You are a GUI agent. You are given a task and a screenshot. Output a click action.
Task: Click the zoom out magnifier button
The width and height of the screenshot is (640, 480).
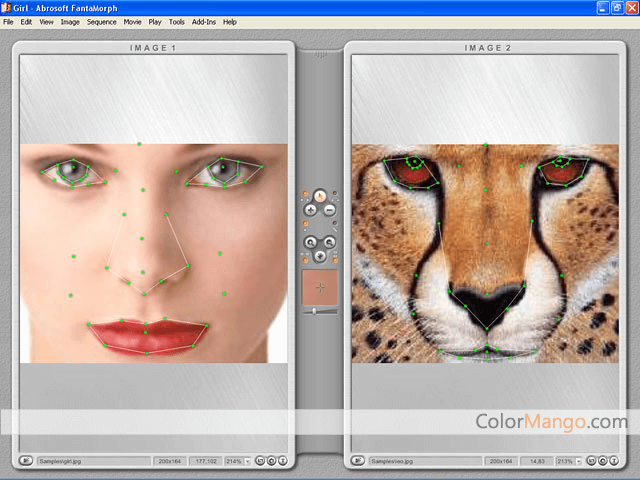click(330, 241)
